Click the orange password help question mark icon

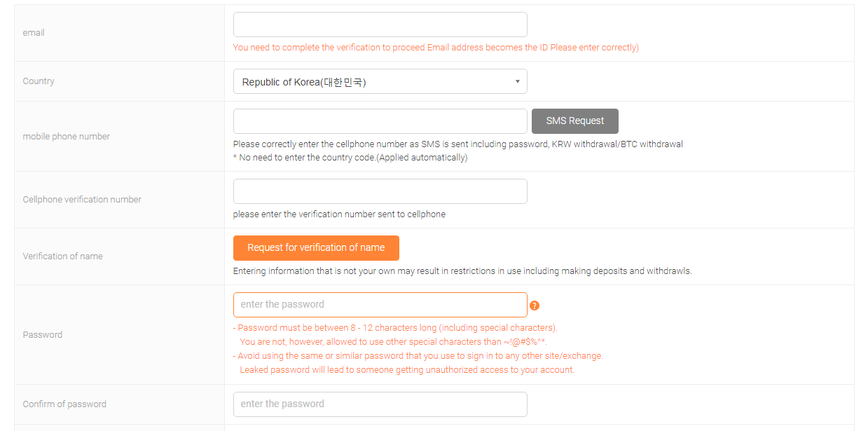[535, 306]
